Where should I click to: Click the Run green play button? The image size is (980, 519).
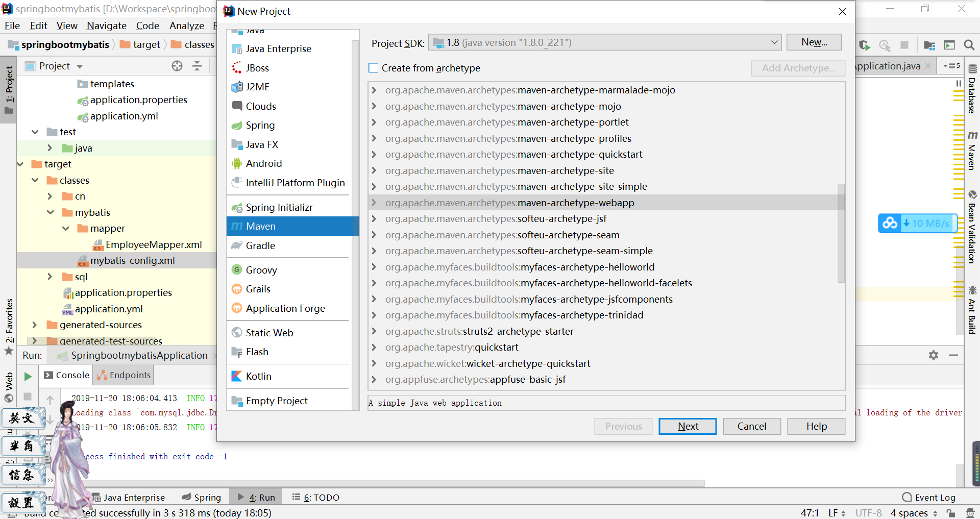28,377
